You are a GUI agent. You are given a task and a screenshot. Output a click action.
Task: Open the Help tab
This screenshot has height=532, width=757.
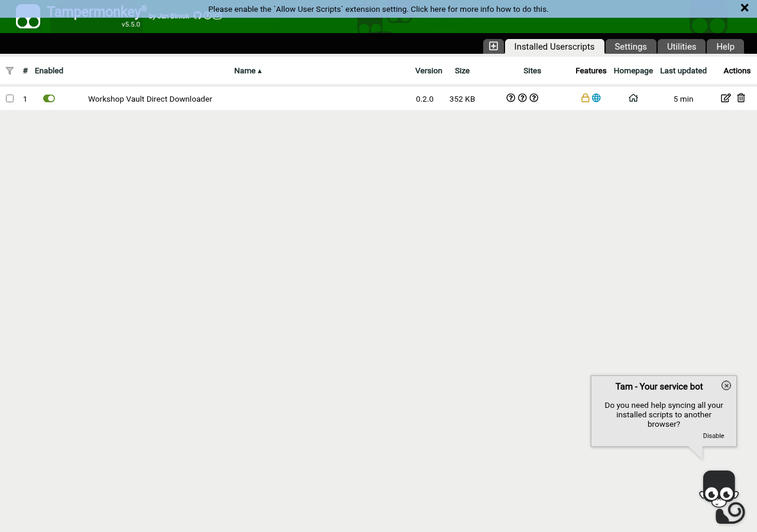click(x=725, y=47)
